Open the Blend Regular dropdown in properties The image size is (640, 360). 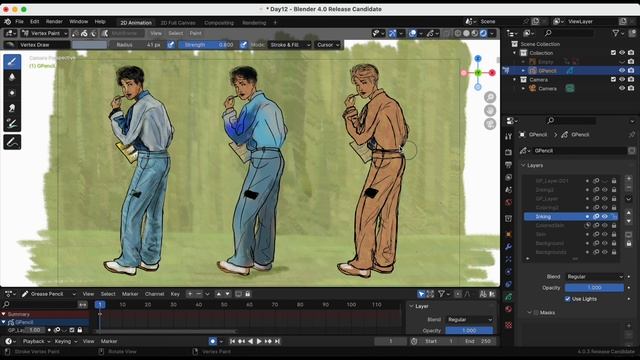(595, 276)
